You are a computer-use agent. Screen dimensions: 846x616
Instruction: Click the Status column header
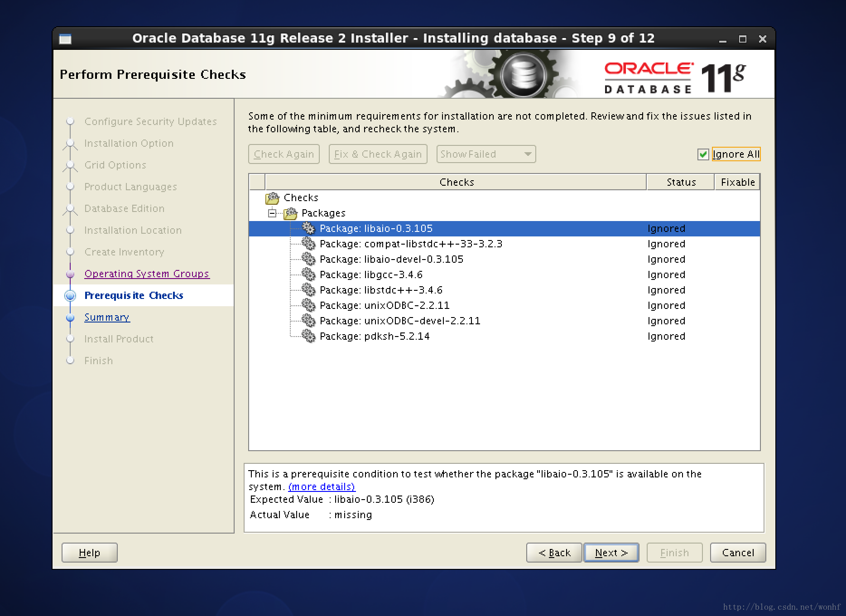tap(681, 182)
